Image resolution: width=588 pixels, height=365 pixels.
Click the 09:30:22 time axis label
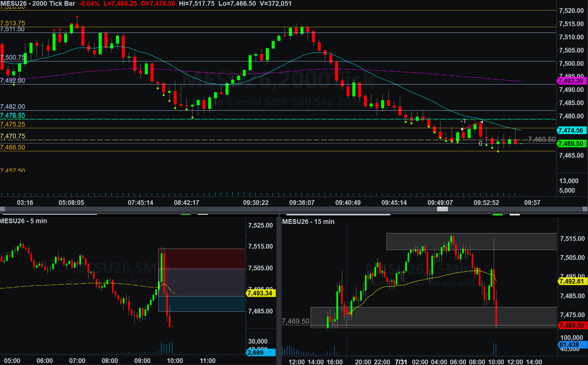tap(256, 203)
